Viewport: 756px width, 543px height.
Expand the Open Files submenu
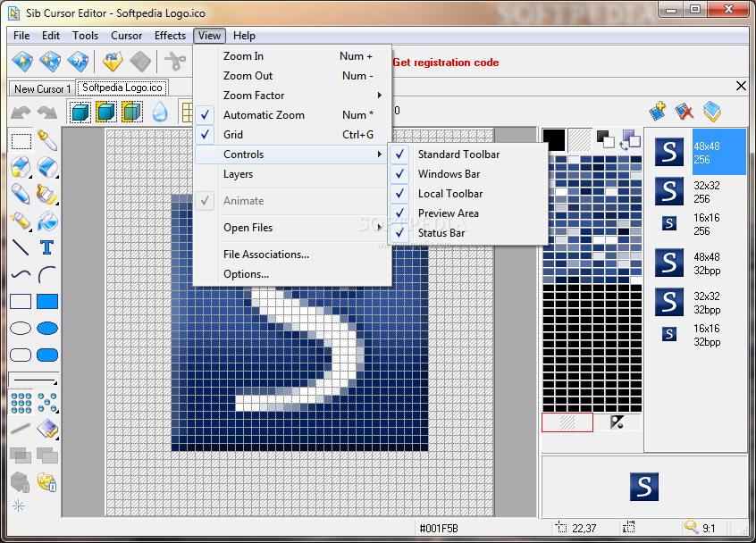(292, 228)
